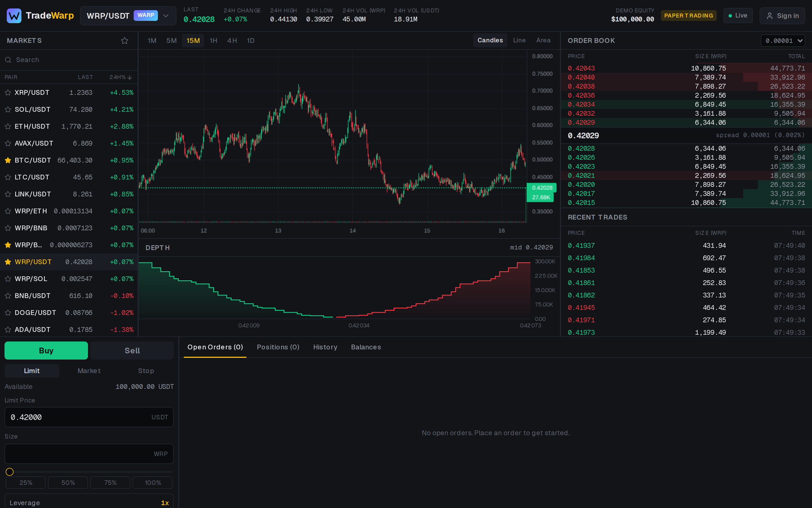Select bid price 0.42028 in order book

[x=581, y=148]
